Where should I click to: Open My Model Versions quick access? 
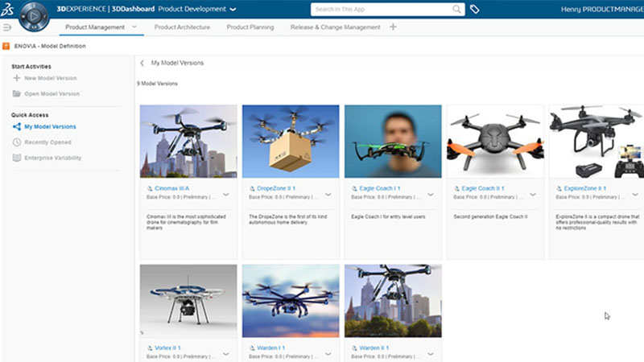pos(50,126)
